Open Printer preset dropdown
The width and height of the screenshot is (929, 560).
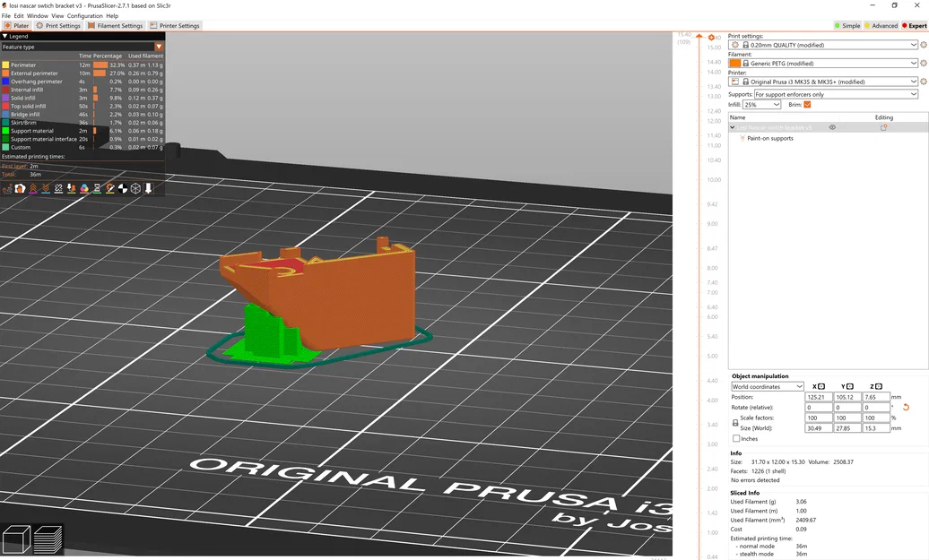[x=824, y=82]
